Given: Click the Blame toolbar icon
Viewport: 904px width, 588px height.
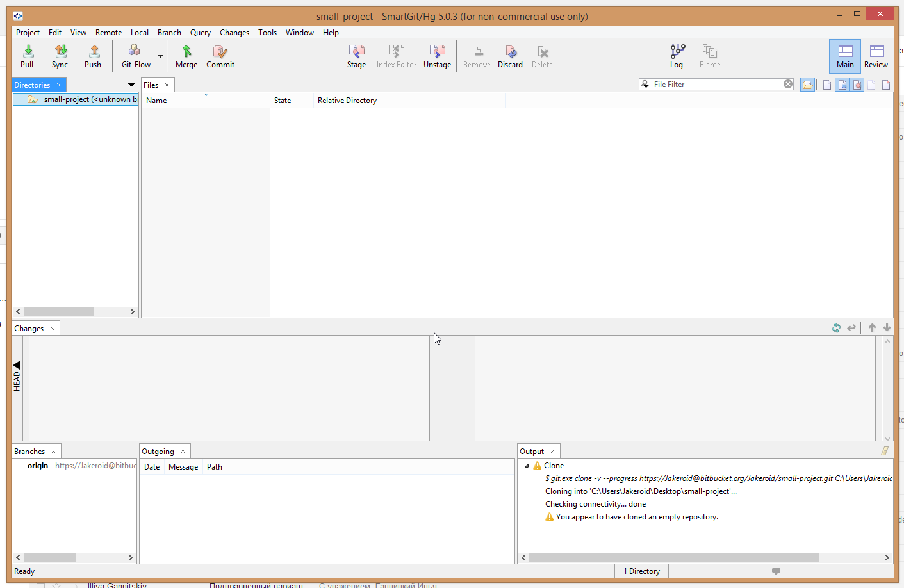Looking at the screenshot, I should pyautogui.click(x=710, y=56).
